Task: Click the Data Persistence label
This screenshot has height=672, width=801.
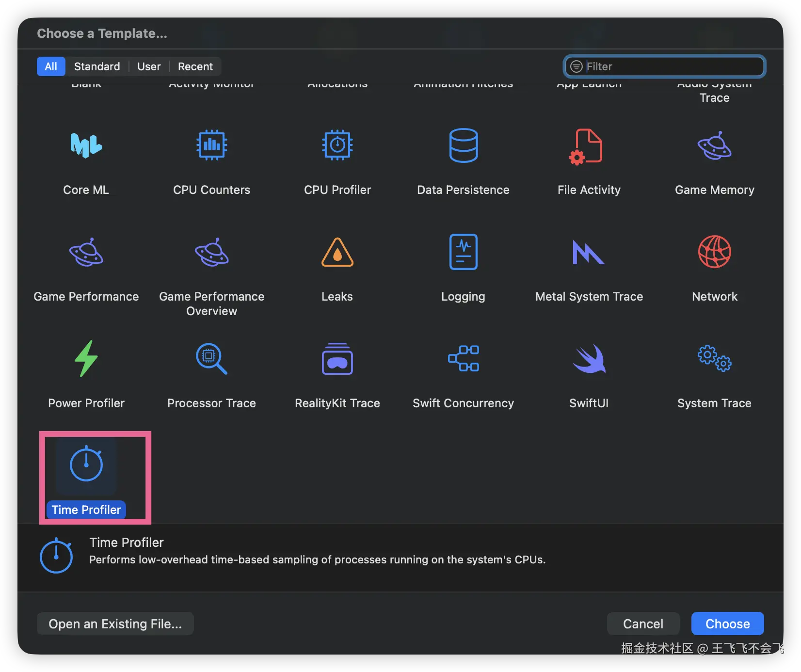Action: tap(464, 190)
